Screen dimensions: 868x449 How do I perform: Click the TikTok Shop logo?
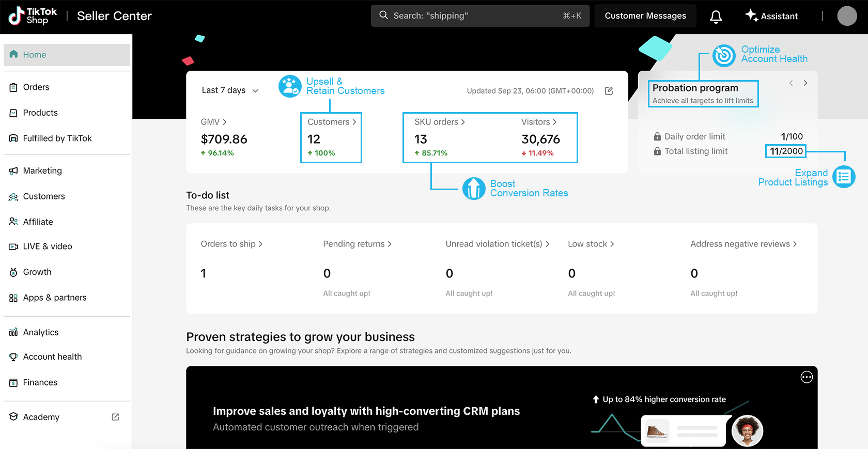click(33, 16)
